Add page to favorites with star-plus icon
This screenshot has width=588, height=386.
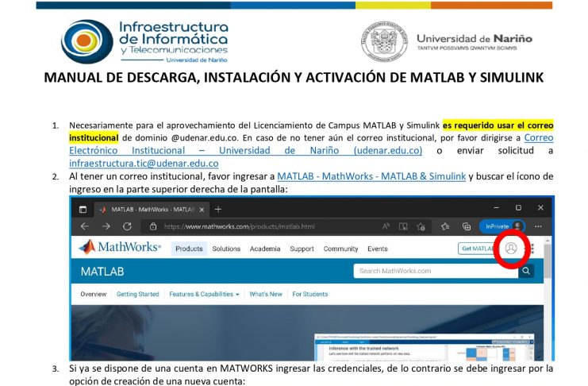click(x=421, y=226)
